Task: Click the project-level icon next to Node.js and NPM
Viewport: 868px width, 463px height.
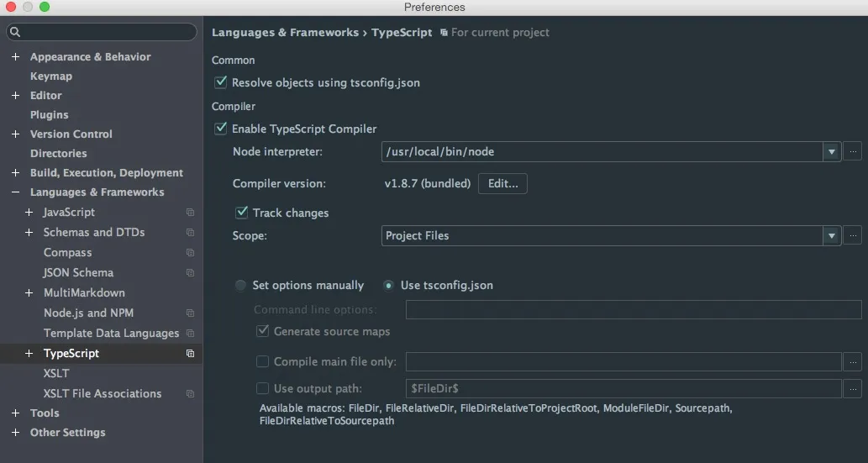Action: (x=190, y=313)
